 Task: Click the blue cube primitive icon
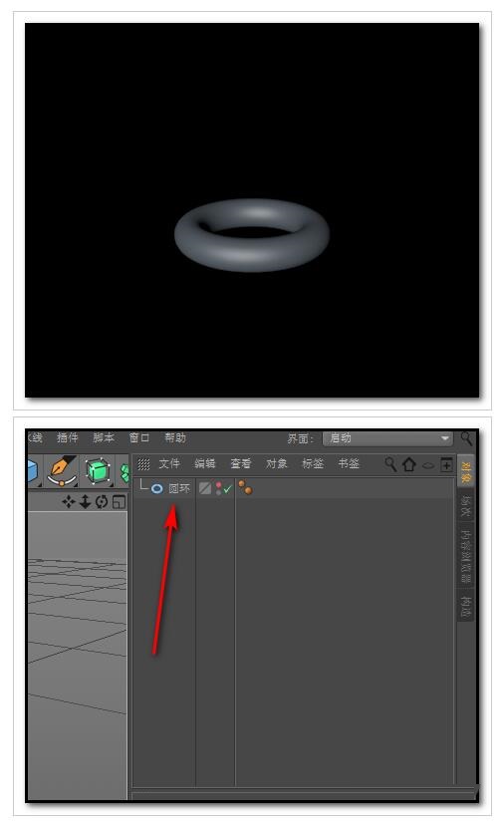[33, 470]
